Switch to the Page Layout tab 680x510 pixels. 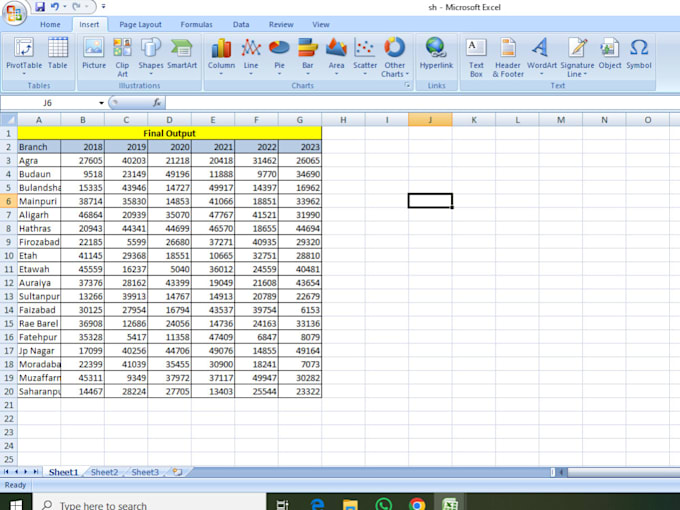point(140,25)
